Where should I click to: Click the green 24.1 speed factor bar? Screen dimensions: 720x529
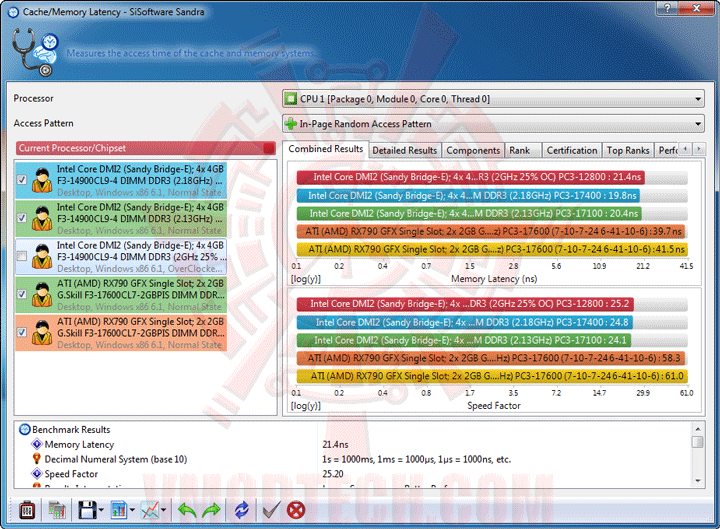click(464, 340)
